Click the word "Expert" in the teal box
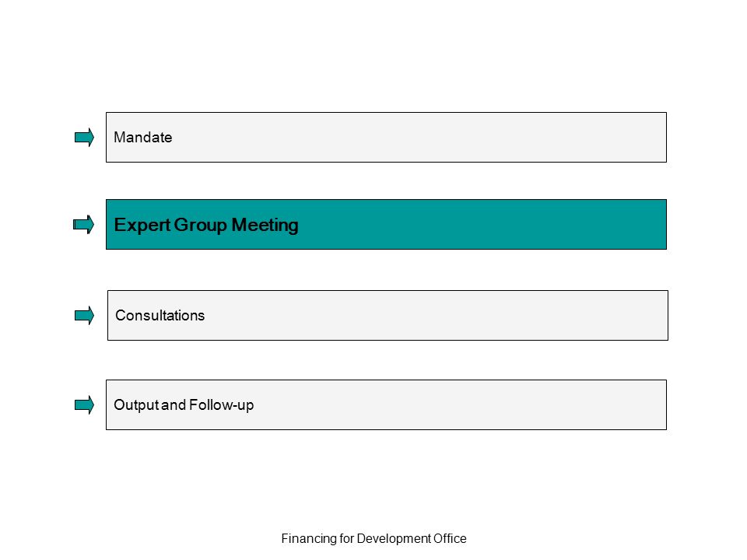The image size is (747, 560). tap(142, 225)
